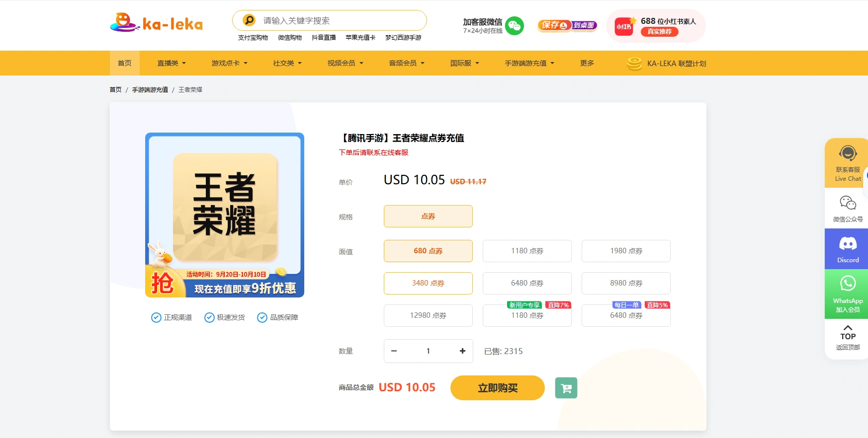
Task: Open the WeChat official account icon
Action: click(x=848, y=208)
